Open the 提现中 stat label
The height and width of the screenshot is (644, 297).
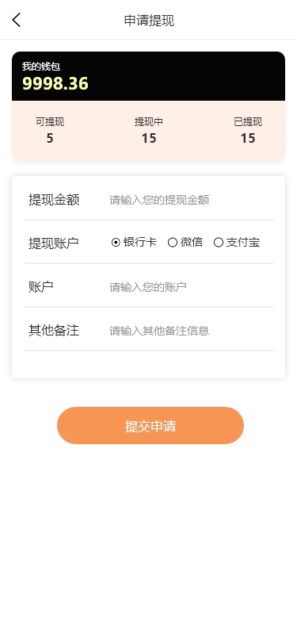click(x=149, y=122)
